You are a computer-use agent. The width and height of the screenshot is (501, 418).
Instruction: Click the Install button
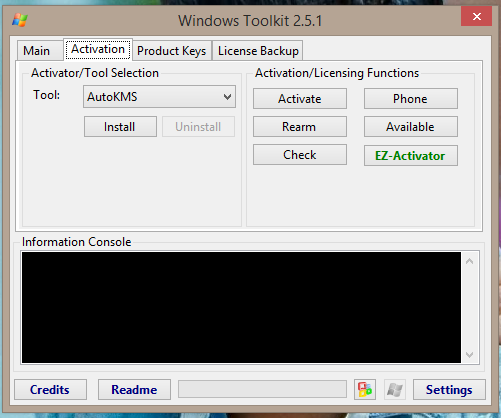[x=120, y=127]
